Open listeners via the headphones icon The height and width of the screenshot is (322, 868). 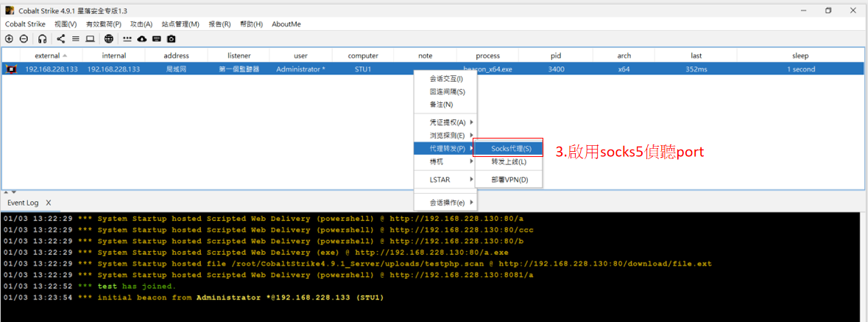43,39
